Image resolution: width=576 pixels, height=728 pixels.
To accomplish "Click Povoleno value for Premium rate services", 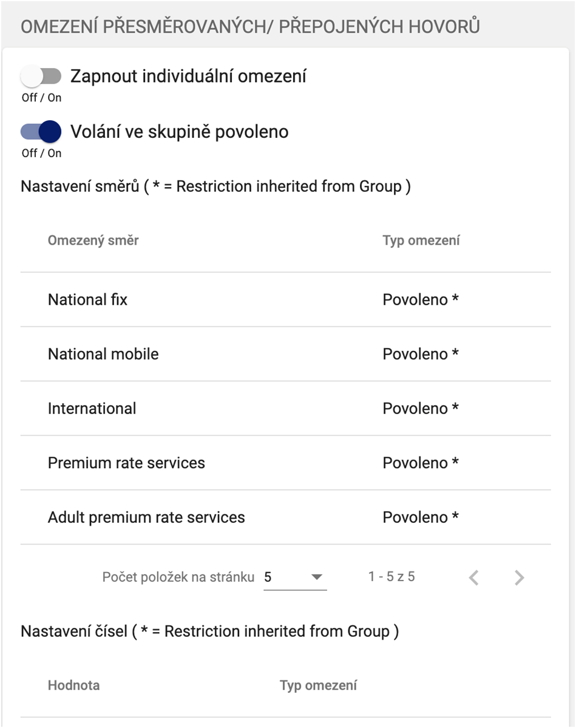I will (x=420, y=463).
